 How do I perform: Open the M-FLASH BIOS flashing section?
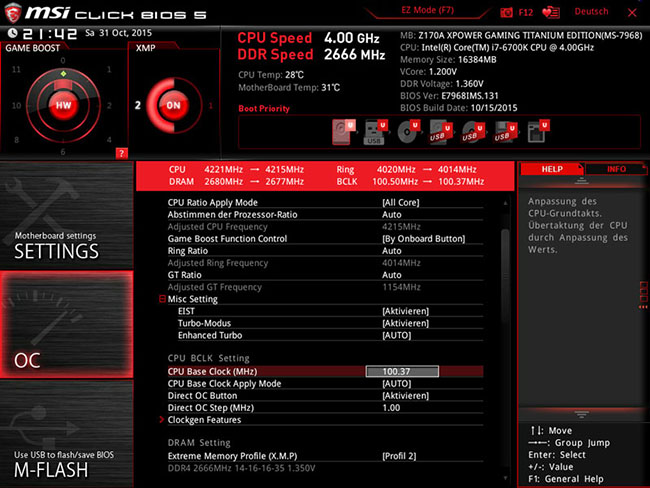tap(66, 434)
